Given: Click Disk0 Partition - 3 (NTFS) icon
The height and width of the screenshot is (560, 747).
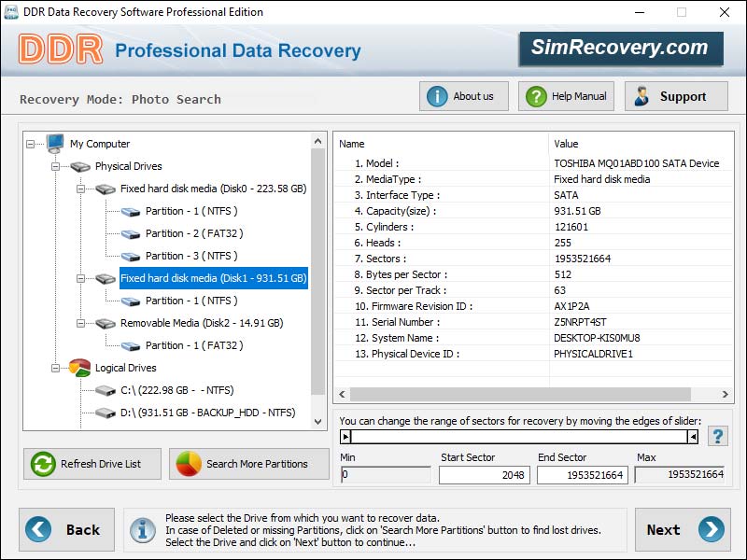Looking at the screenshot, I should pos(131,256).
